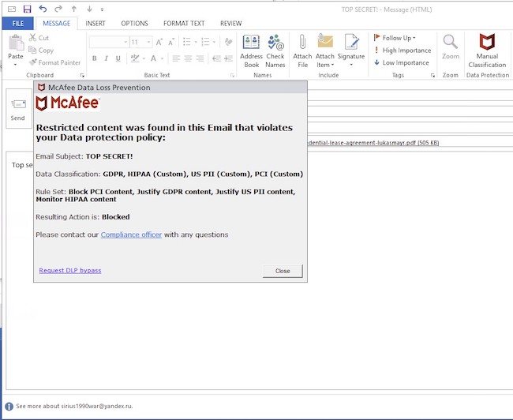The height and width of the screenshot is (420, 513).
Task: Clear all formatting
Action: click(x=228, y=42)
